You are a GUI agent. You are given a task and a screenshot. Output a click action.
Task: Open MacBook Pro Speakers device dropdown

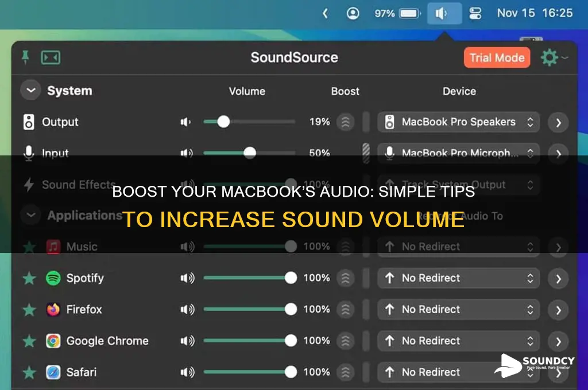tap(458, 122)
